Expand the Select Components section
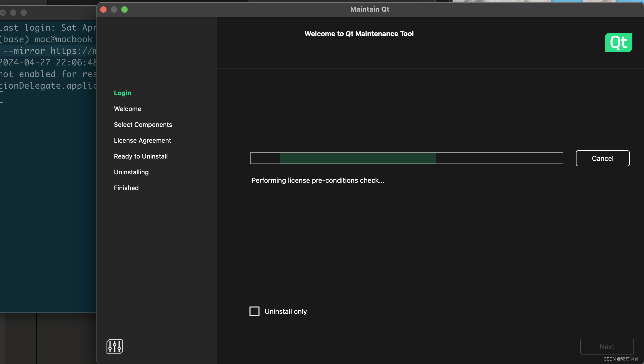The image size is (644, 364). [143, 124]
